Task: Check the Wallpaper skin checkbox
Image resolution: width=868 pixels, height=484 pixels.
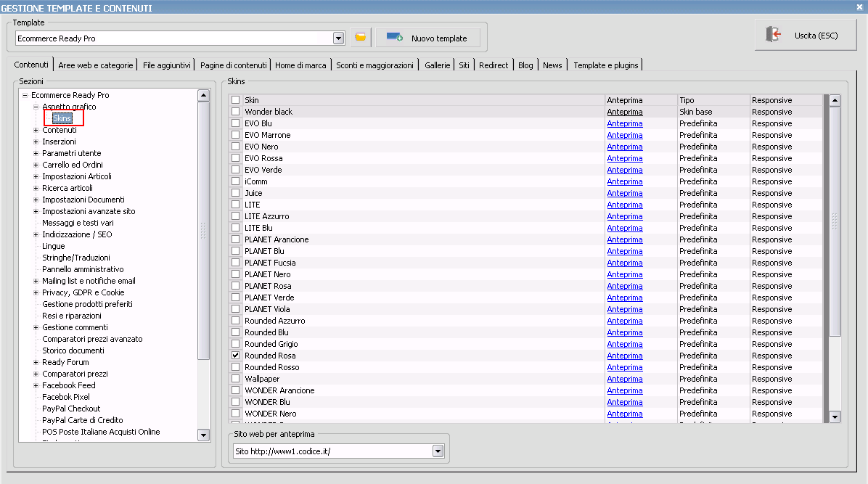Action: [x=236, y=379]
